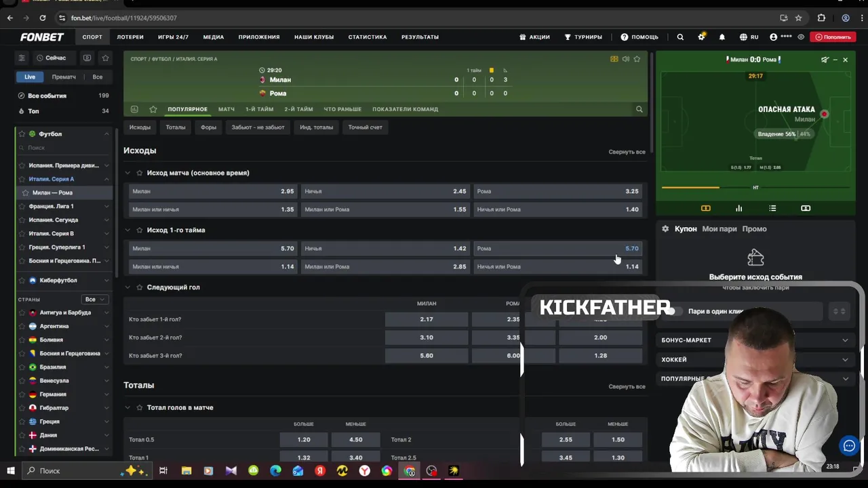The image size is (868, 488).
Task: Search markets via magnifier in tab bar
Action: pos(639,109)
